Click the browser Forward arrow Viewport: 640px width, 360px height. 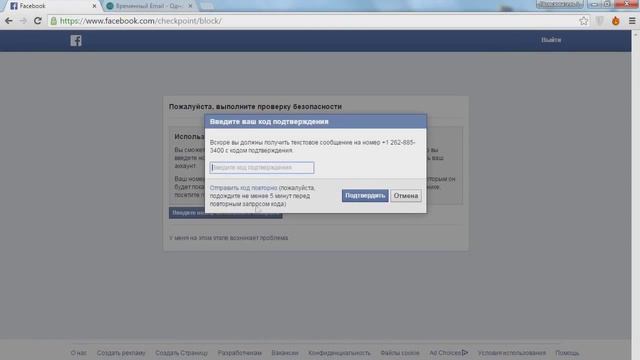click(x=23, y=21)
